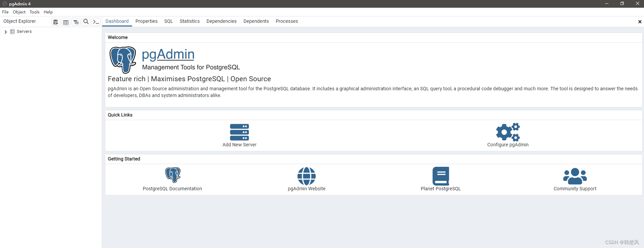This screenshot has width=644, height=248.
Task: Open the Tools menu
Action: tap(35, 12)
